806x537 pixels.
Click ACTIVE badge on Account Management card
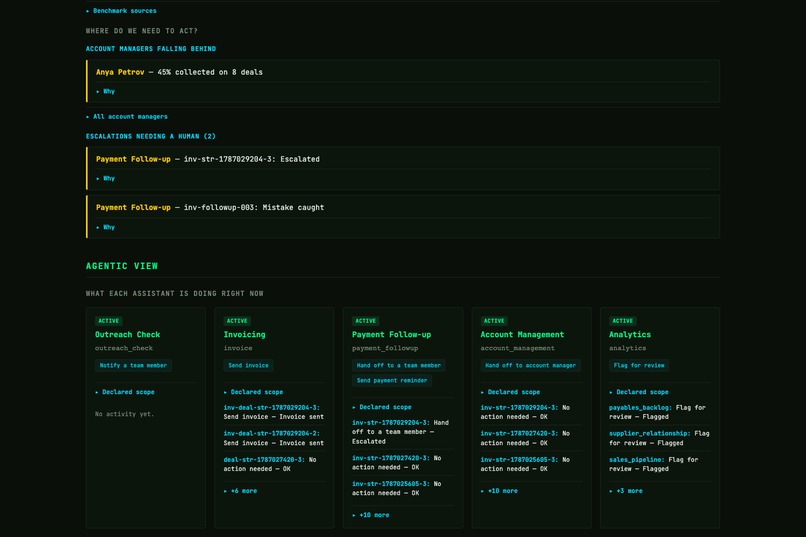coord(494,321)
